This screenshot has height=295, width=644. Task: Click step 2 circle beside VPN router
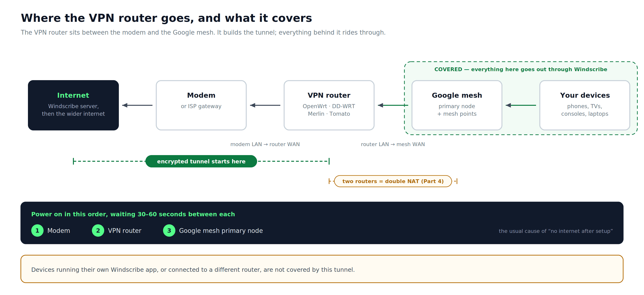coord(98,230)
